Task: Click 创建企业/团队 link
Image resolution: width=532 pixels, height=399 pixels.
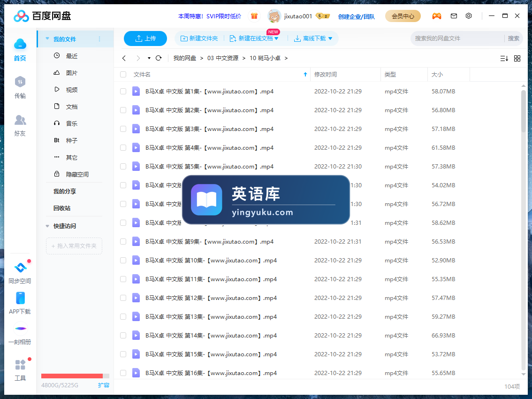Action: 356,16
